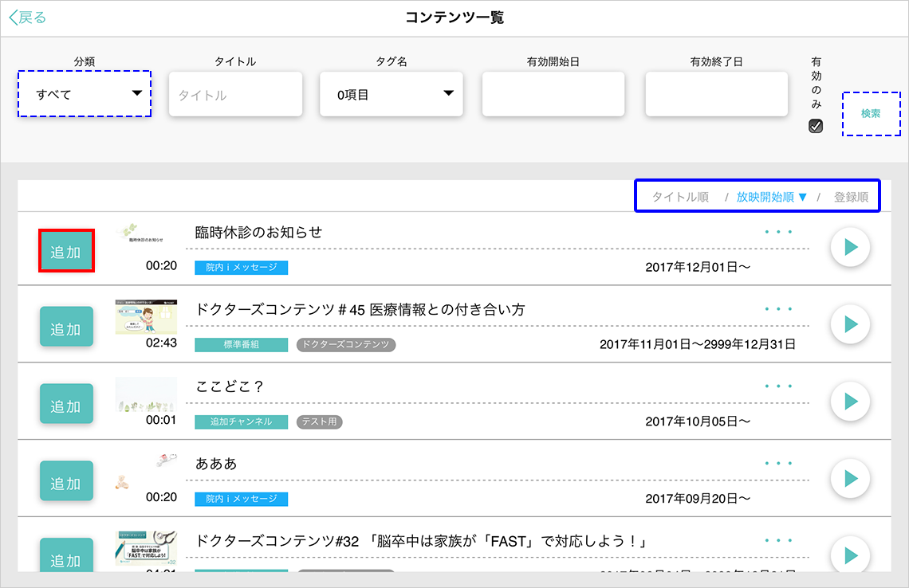This screenshot has height=588, width=909.
Task: Open more options for ドクターズコンテンツ#32
Action: click(778, 540)
